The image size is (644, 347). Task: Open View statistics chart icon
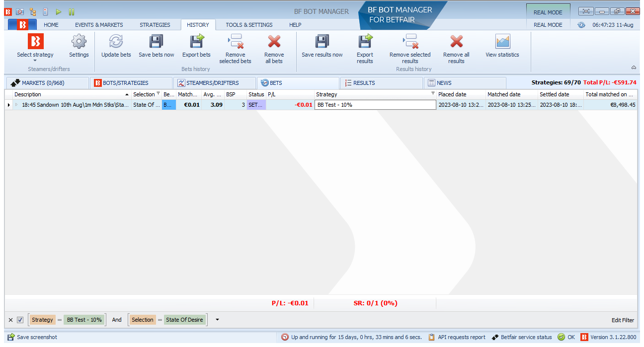[x=502, y=41]
